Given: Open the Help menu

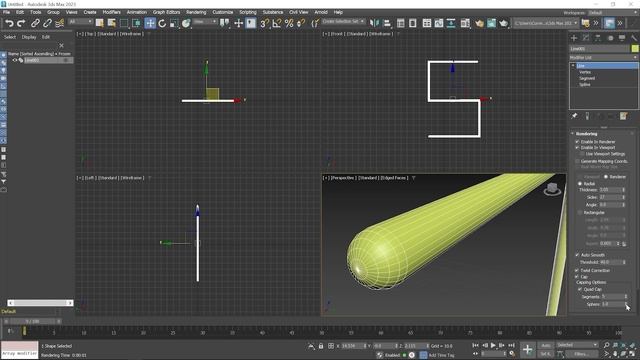Looking at the screenshot, I should pyautogui.click(x=338, y=12).
